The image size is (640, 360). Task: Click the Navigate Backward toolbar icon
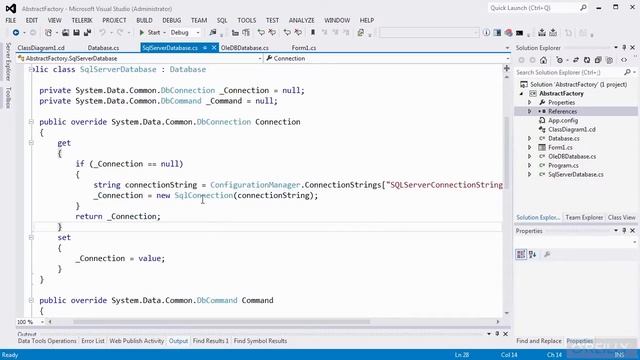[16, 32]
